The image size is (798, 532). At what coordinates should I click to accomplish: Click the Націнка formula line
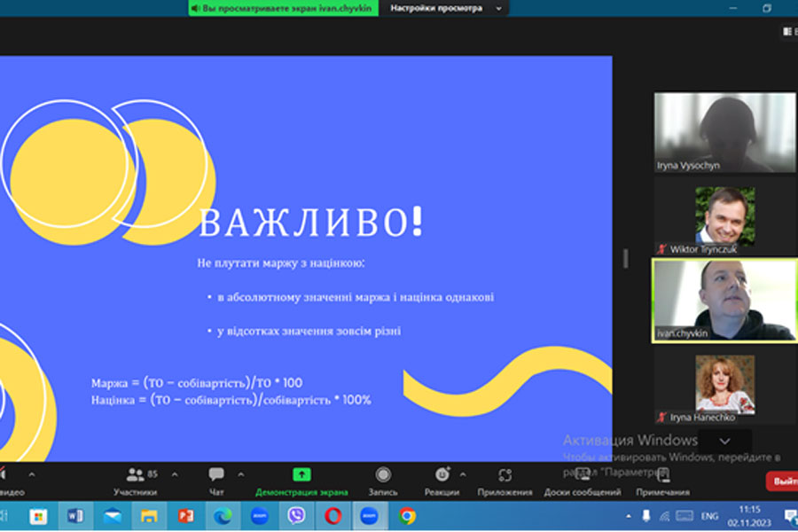pyautogui.click(x=231, y=400)
